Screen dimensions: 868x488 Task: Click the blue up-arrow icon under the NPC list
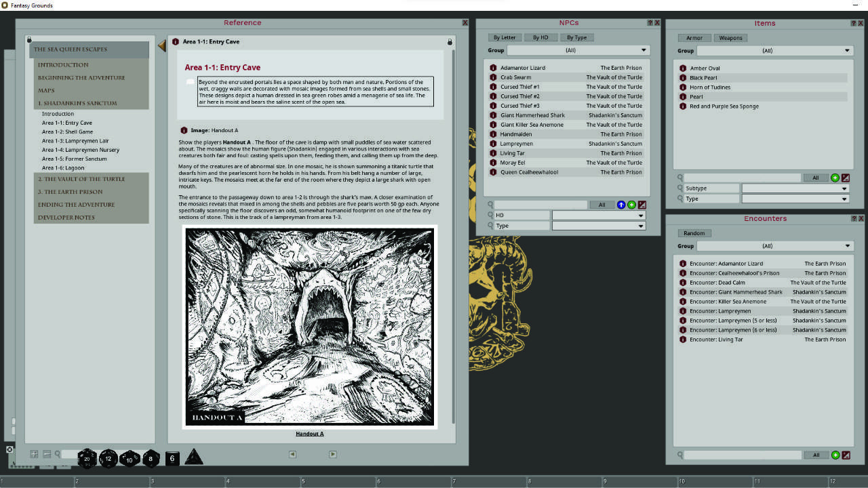point(620,204)
